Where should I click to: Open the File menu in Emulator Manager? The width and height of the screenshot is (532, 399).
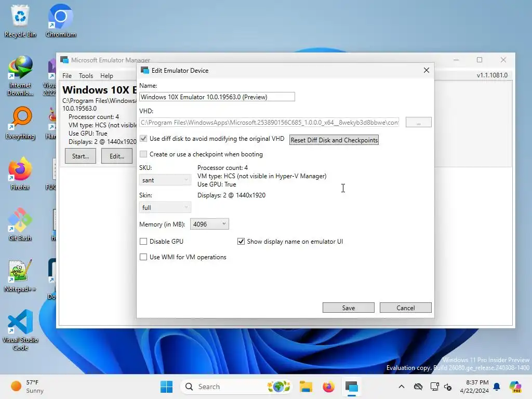coord(67,76)
